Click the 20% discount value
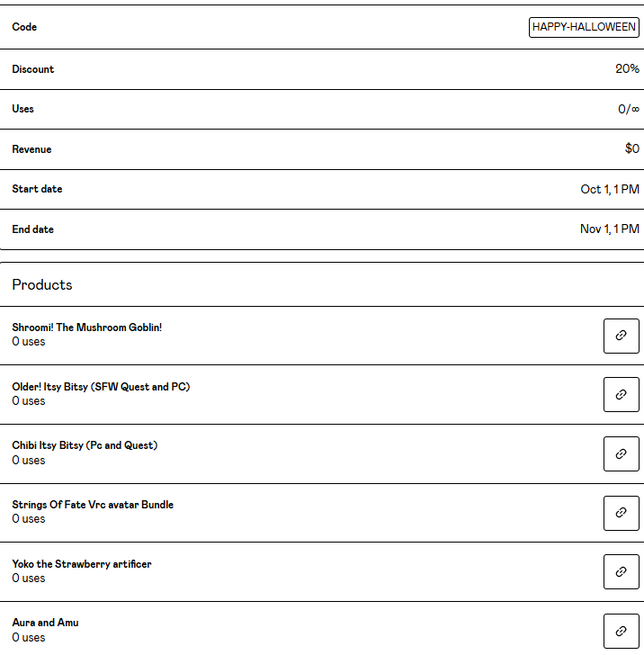Viewport: 644px width, 655px height. [x=627, y=69]
